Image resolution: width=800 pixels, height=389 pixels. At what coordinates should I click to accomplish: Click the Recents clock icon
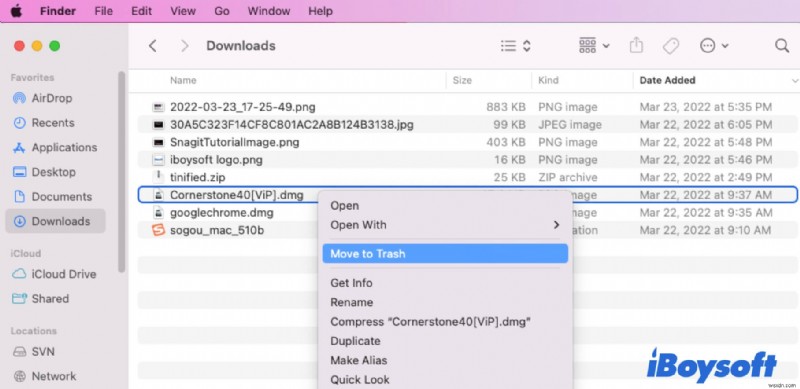tap(19, 123)
